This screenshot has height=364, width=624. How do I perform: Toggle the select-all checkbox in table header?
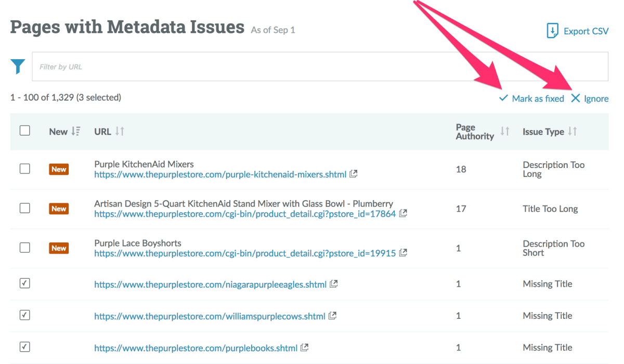click(x=25, y=131)
